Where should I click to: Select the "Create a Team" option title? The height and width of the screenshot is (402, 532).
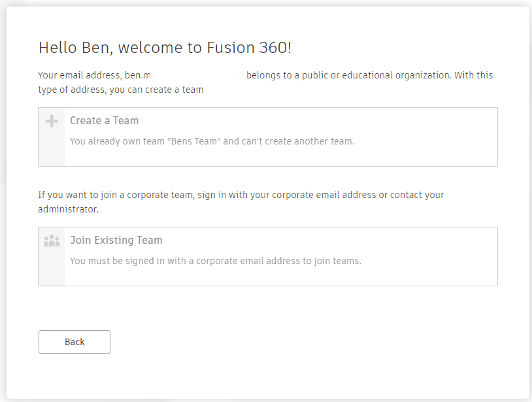tap(104, 121)
